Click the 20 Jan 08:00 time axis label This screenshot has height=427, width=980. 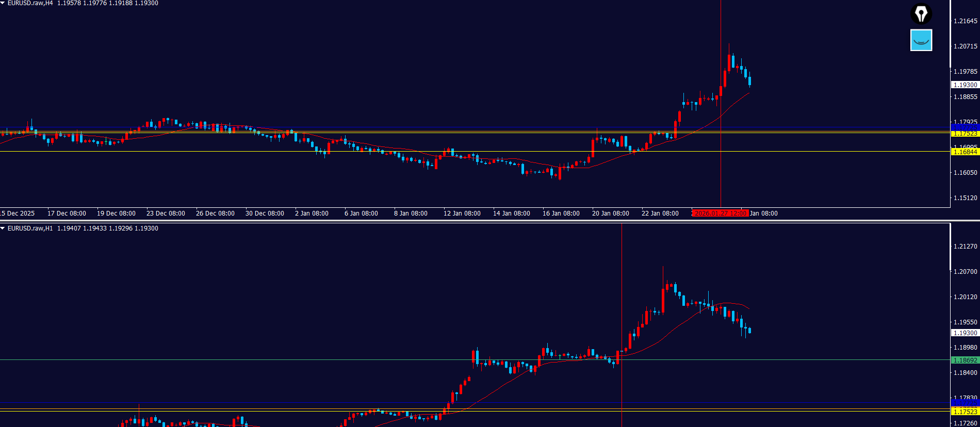coord(610,213)
